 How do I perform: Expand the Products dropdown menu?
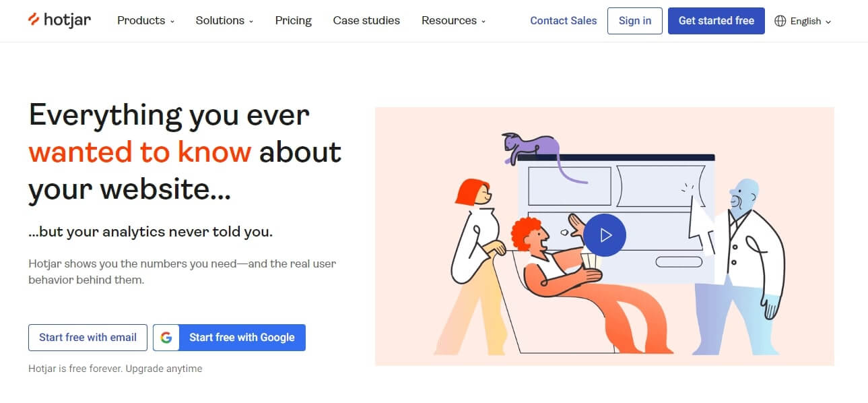(x=145, y=20)
